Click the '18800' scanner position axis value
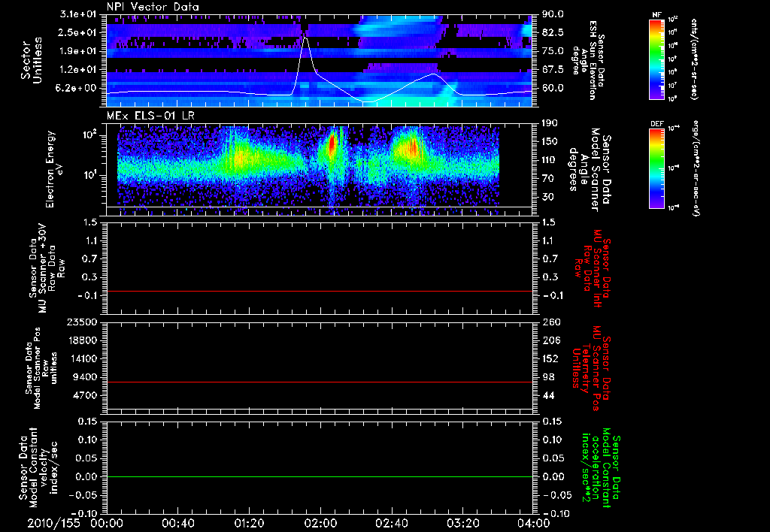 point(83,340)
